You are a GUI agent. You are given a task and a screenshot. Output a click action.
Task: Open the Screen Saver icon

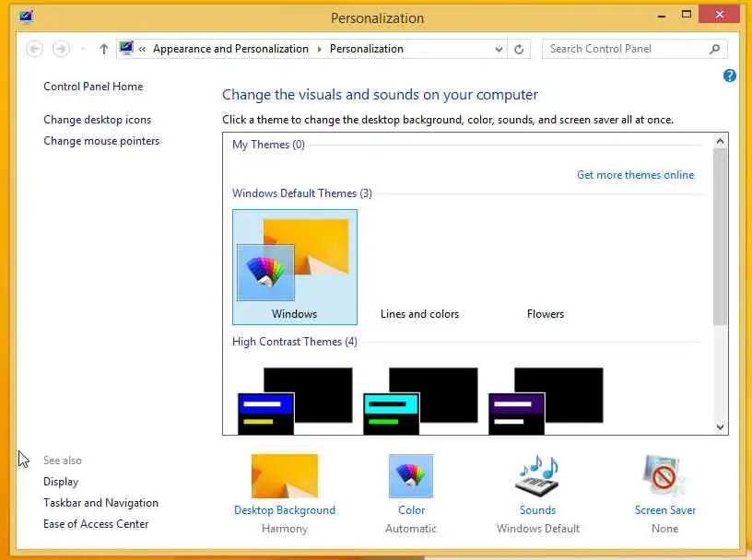pyautogui.click(x=664, y=476)
